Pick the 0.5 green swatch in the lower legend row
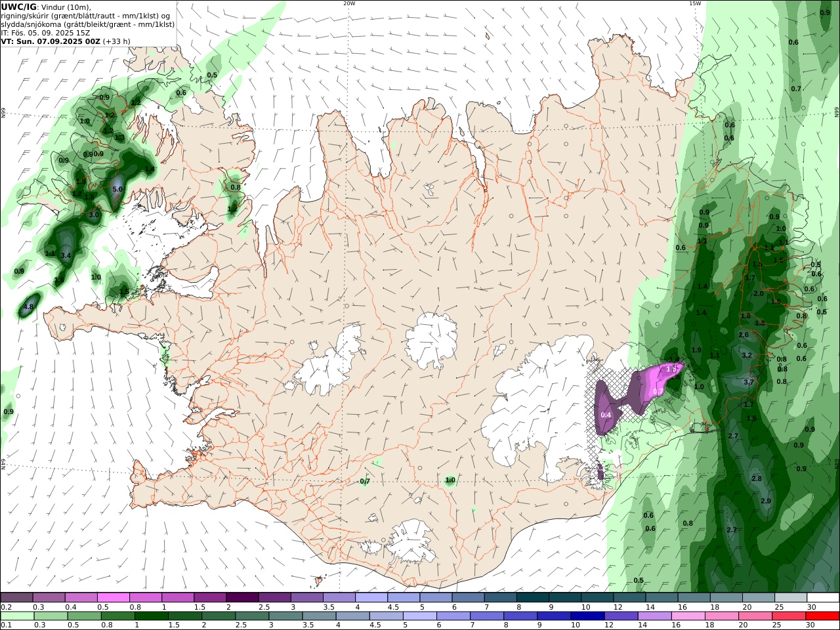The height and width of the screenshot is (630, 840). tap(86, 616)
